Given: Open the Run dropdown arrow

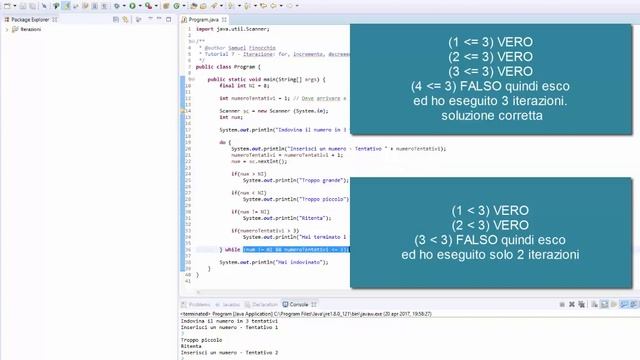Looking at the screenshot, I should click(x=140, y=6).
